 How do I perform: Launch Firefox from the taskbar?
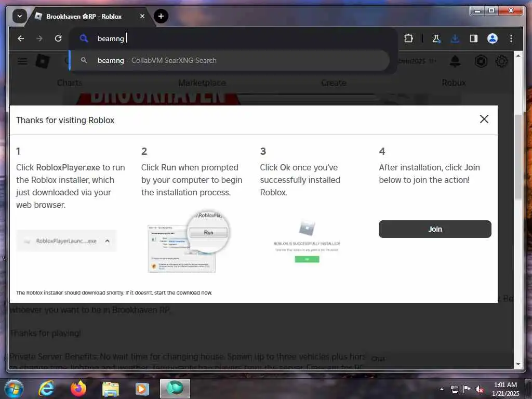(x=78, y=389)
